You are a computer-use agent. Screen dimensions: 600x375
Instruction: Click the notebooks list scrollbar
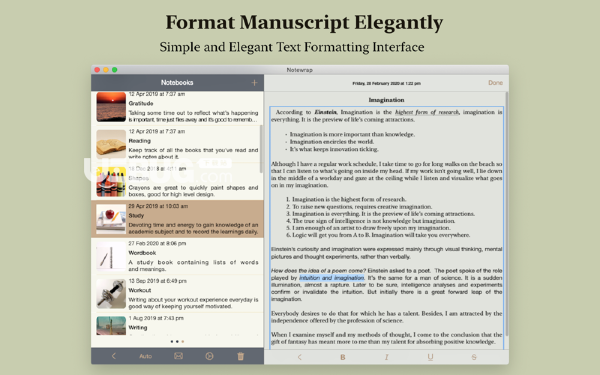click(x=261, y=148)
